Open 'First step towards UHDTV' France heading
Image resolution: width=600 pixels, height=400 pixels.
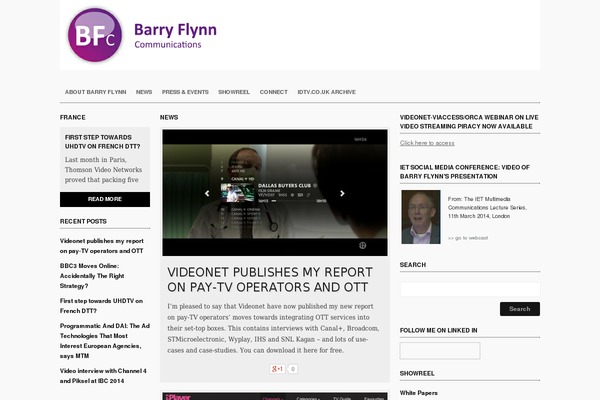103,142
